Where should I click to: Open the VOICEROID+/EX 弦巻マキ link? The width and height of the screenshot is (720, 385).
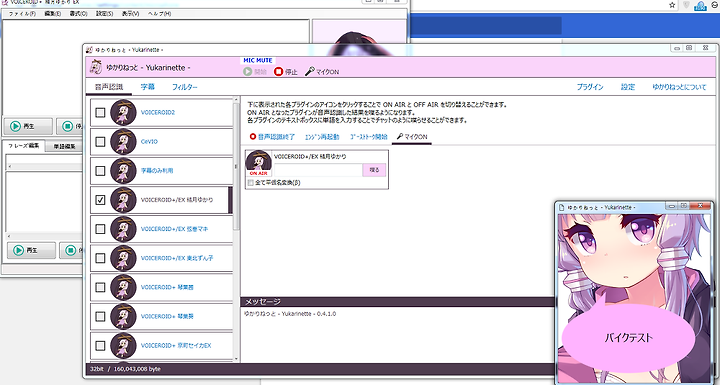click(174, 229)
